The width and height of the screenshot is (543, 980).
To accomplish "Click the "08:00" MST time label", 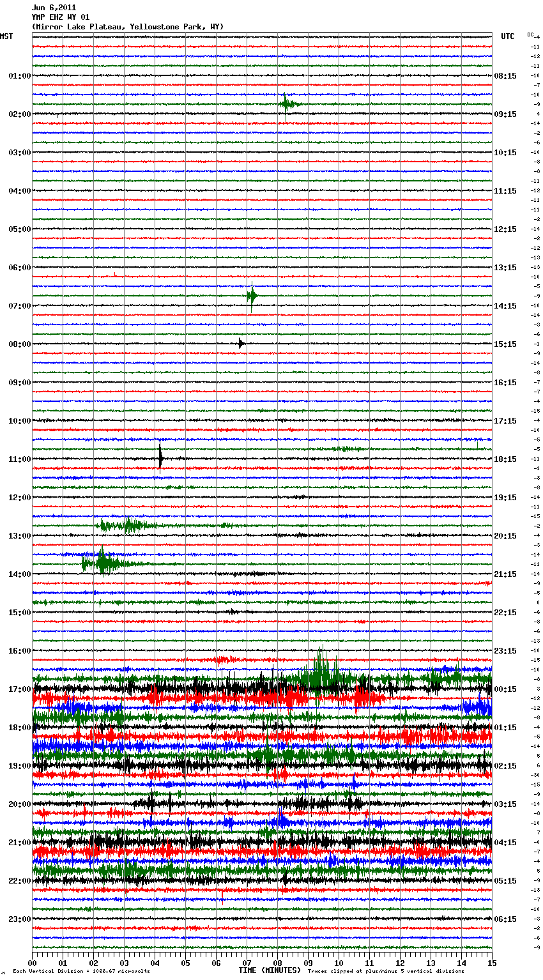I will 20,344.
